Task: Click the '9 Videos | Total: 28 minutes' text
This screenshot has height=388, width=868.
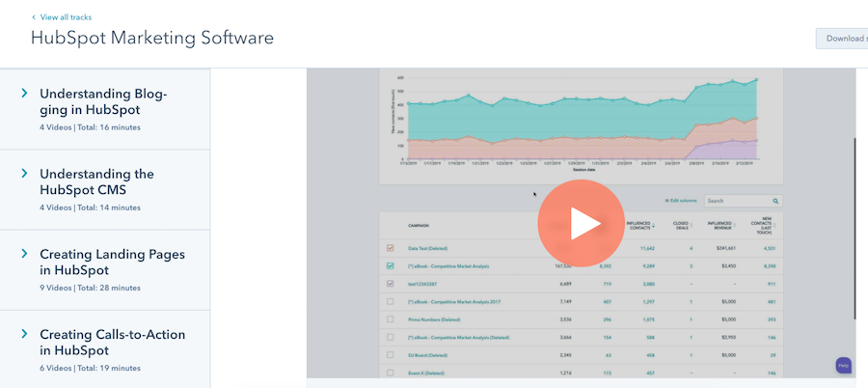Action: pyautogui.click(x=91, y=289)
